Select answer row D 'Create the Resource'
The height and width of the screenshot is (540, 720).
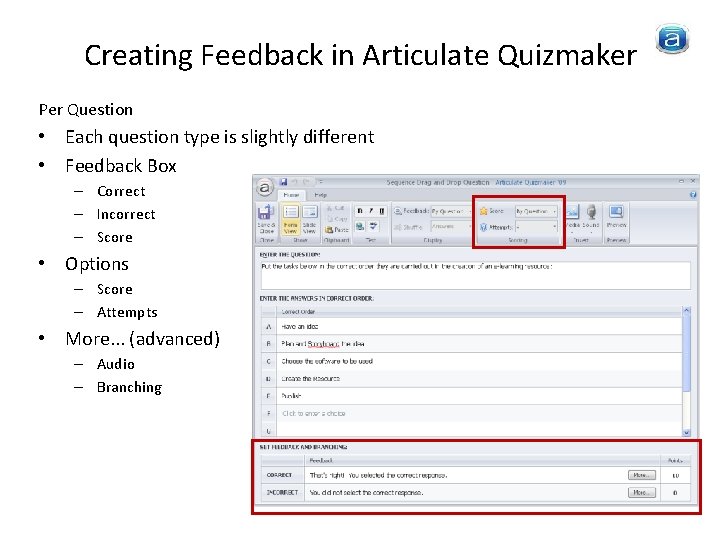[x=472, y=378]
